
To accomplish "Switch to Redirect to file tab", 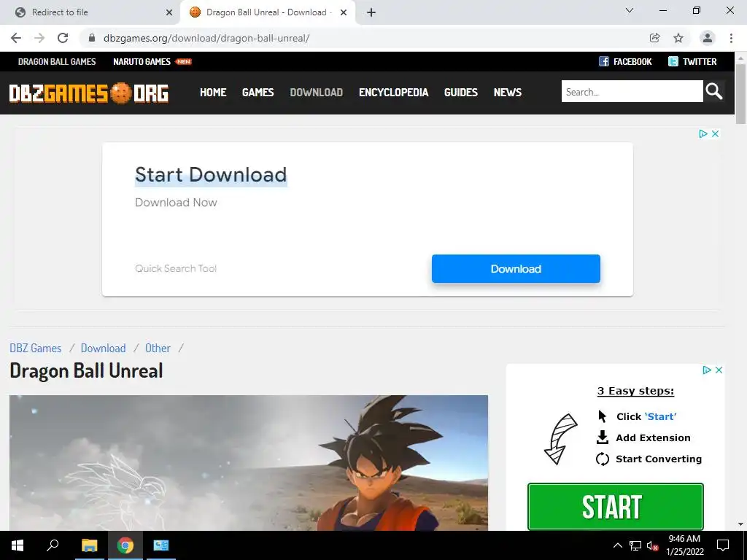I will point(90,12).
